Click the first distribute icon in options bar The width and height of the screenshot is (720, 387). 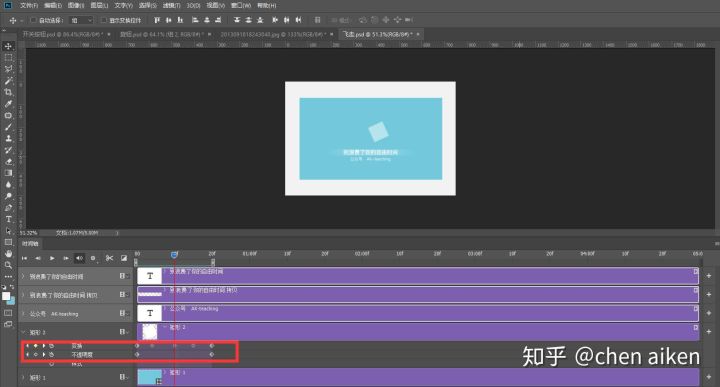click(237, 20)
